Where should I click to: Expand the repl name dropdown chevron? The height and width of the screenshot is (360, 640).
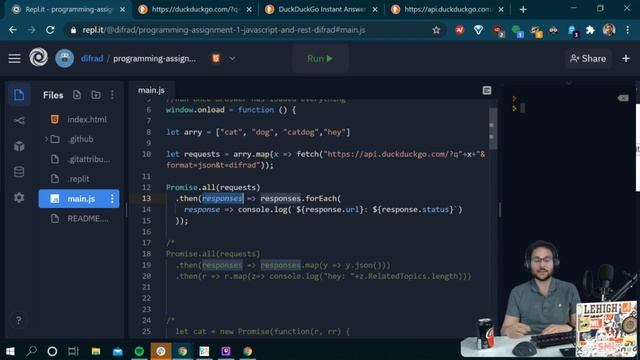232,58
